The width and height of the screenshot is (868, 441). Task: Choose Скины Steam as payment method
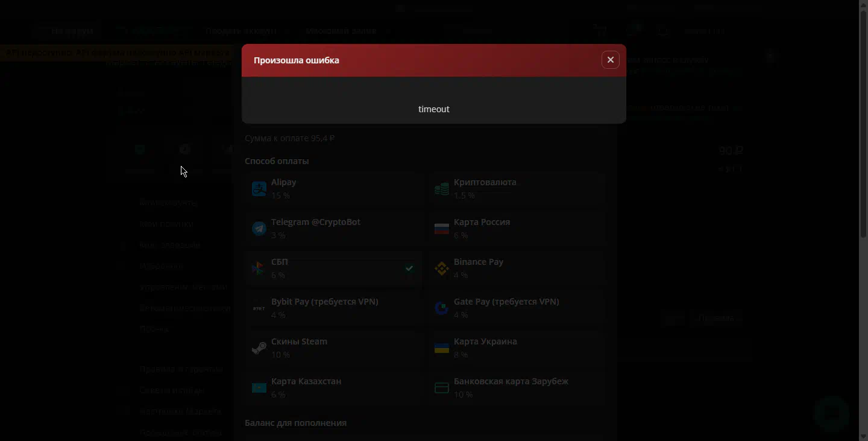pos(299,341)
